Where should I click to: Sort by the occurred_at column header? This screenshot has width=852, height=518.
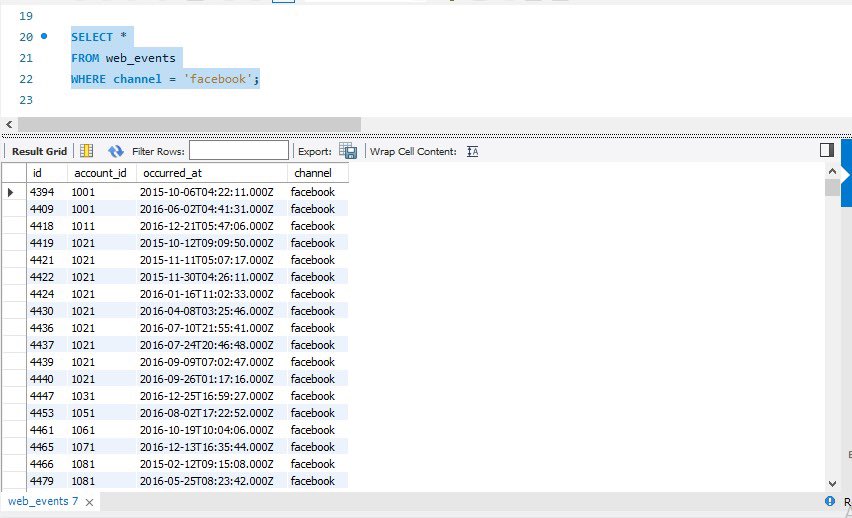tap(211, 173)
